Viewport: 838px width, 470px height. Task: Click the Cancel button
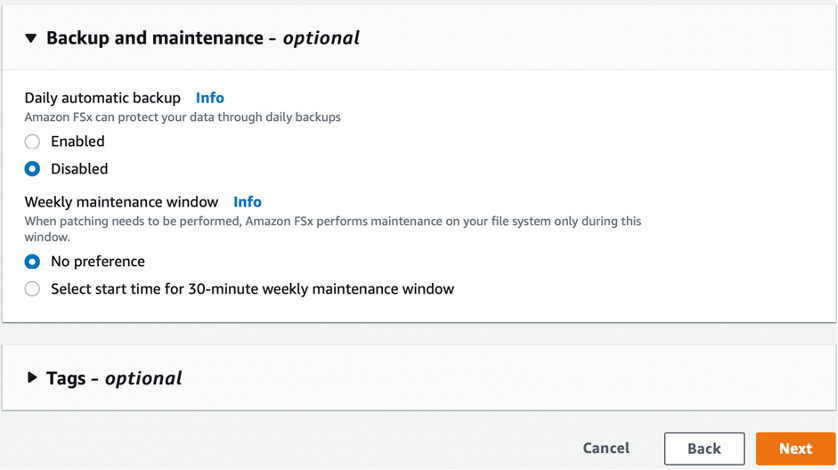coord(606,448)
